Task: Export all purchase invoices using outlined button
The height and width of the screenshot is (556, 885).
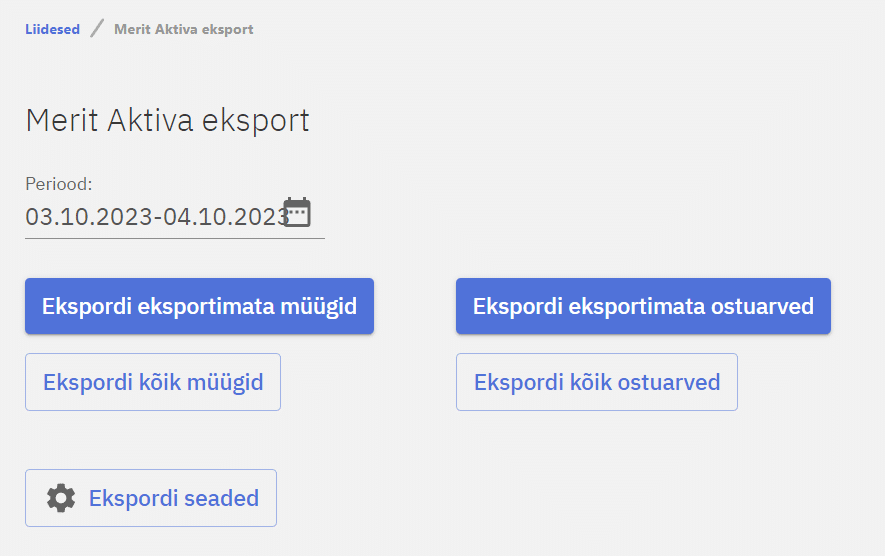Action: pos(597,382)
